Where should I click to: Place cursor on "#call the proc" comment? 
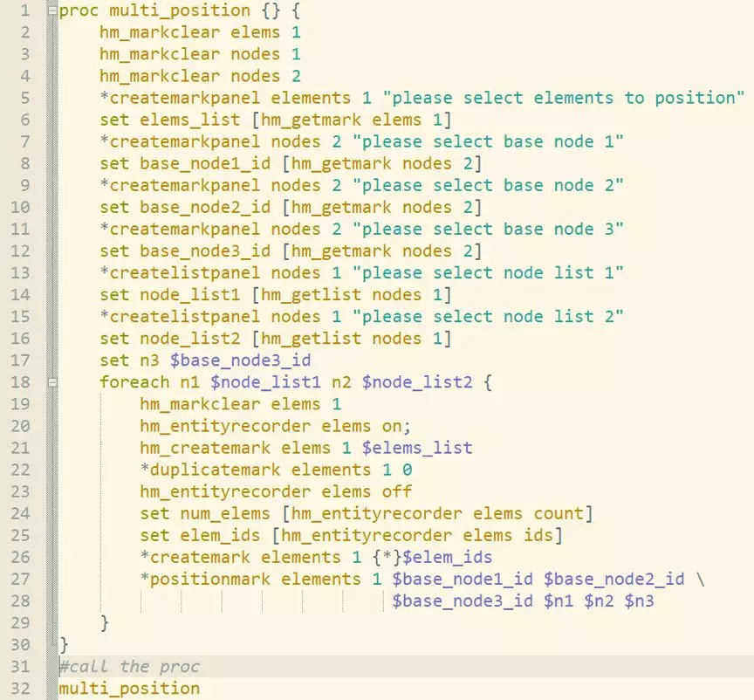click(x=129, y=666)
